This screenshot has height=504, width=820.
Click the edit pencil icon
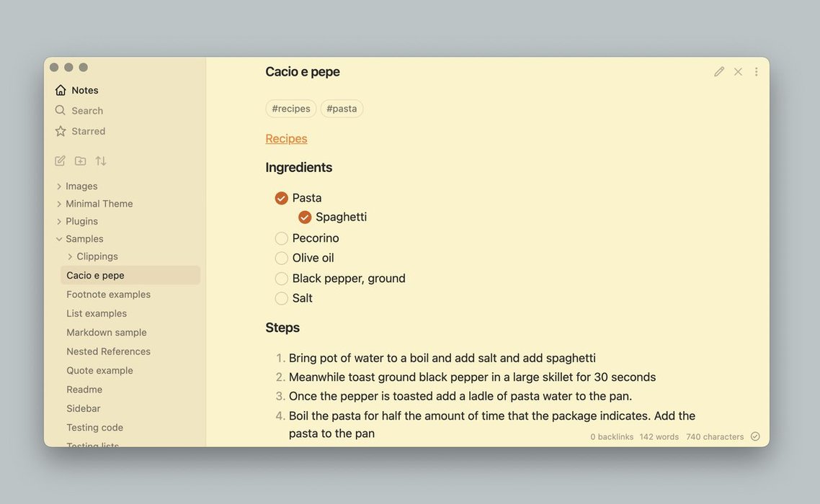[x=719, y=72]
